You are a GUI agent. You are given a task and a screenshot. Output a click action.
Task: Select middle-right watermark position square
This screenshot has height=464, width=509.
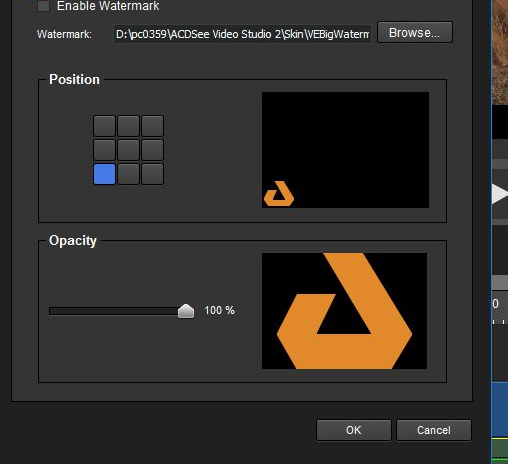[x=152, y=150]
